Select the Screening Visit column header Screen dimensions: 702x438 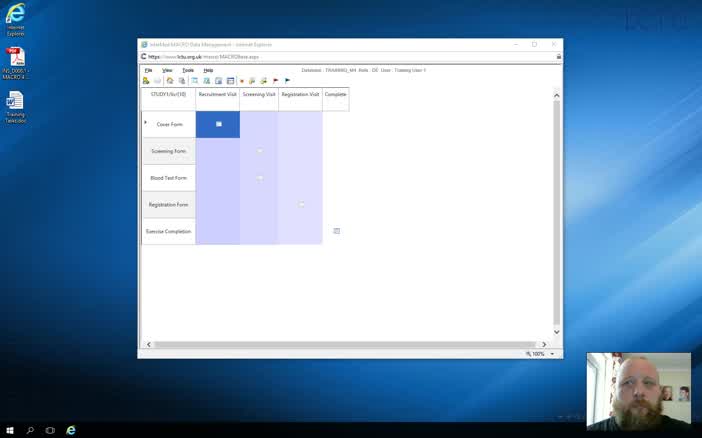pyautogui.click(x=259, y=99)
